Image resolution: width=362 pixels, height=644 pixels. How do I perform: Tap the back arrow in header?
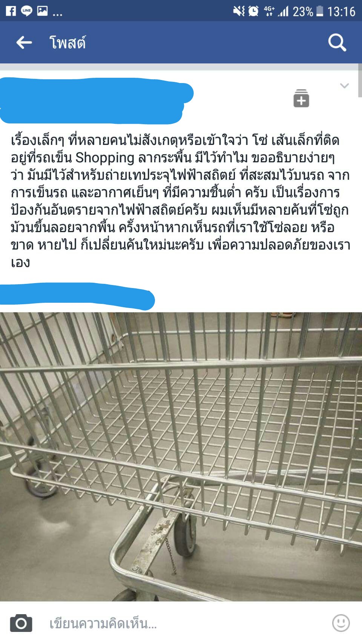tap(24, 42)
